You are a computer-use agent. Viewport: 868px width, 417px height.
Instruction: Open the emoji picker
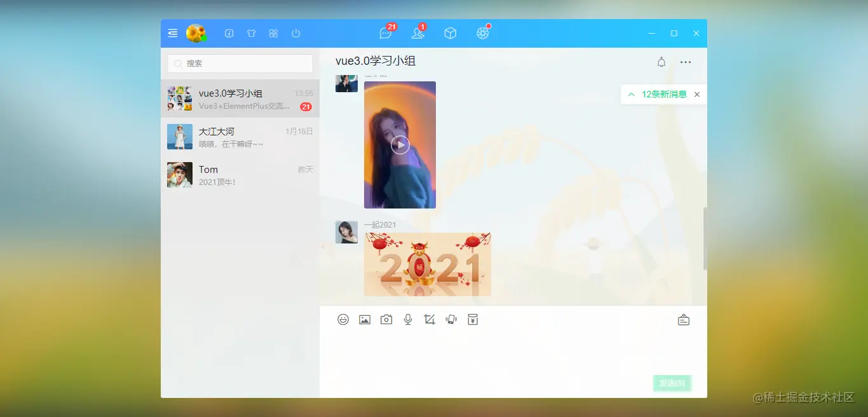click(343, 319)
